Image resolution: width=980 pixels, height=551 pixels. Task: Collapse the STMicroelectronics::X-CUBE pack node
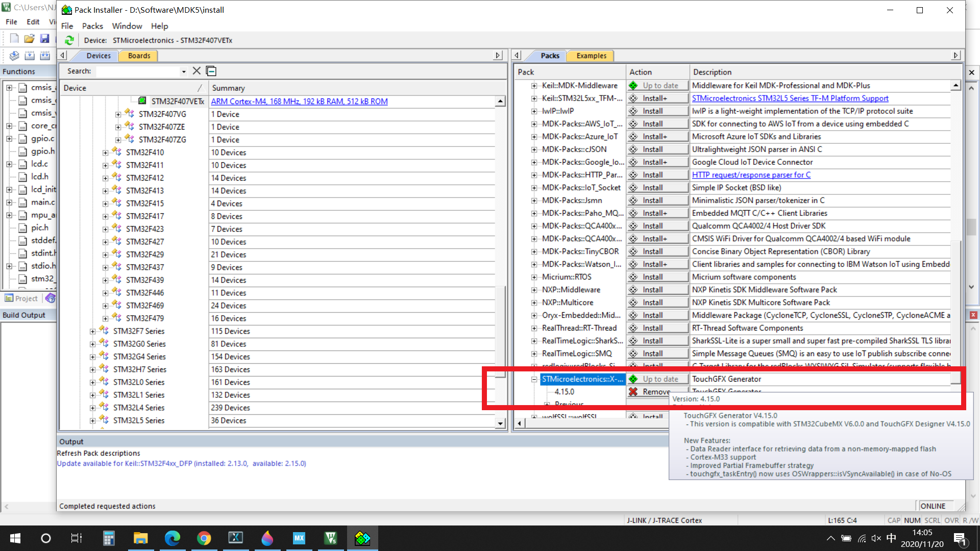point(534,379)
